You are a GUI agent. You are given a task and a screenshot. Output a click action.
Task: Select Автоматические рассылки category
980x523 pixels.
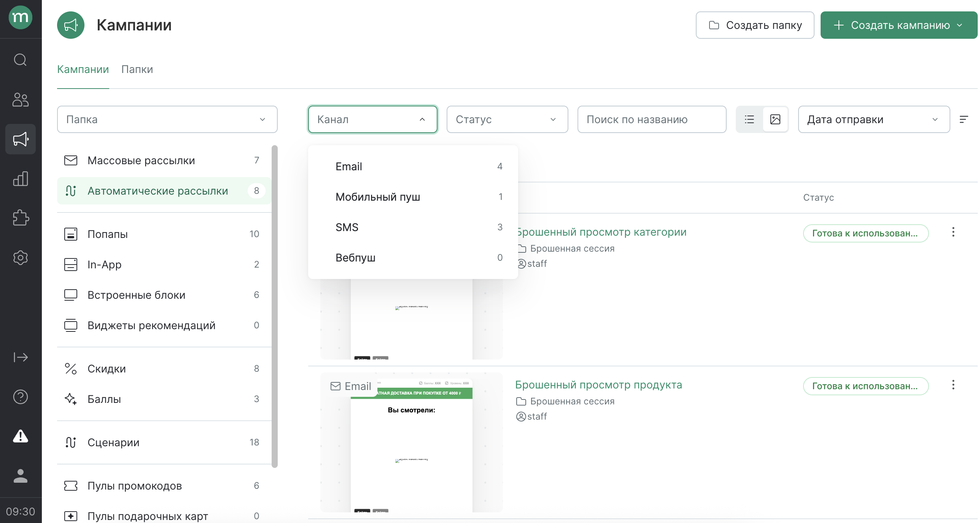pos(164,191)
